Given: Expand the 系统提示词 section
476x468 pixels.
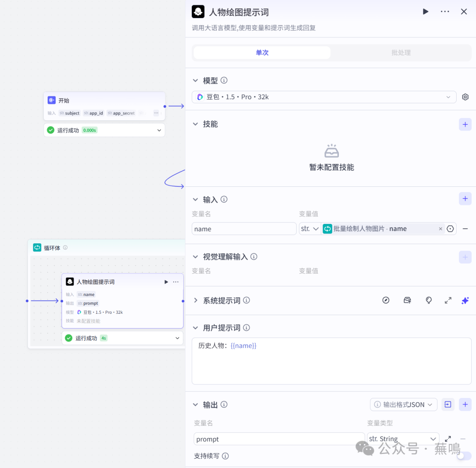Looking at the screenshot, I should [x=196, y=301].
